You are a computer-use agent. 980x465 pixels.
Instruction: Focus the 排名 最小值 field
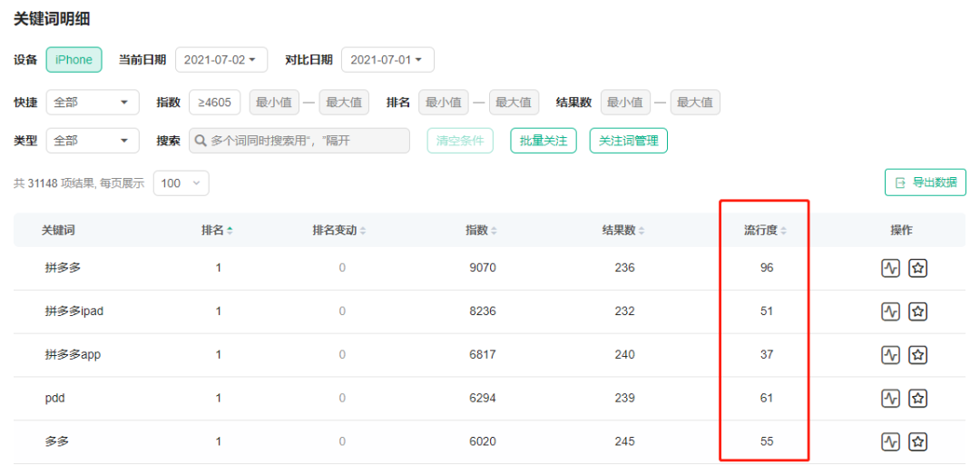444,103
